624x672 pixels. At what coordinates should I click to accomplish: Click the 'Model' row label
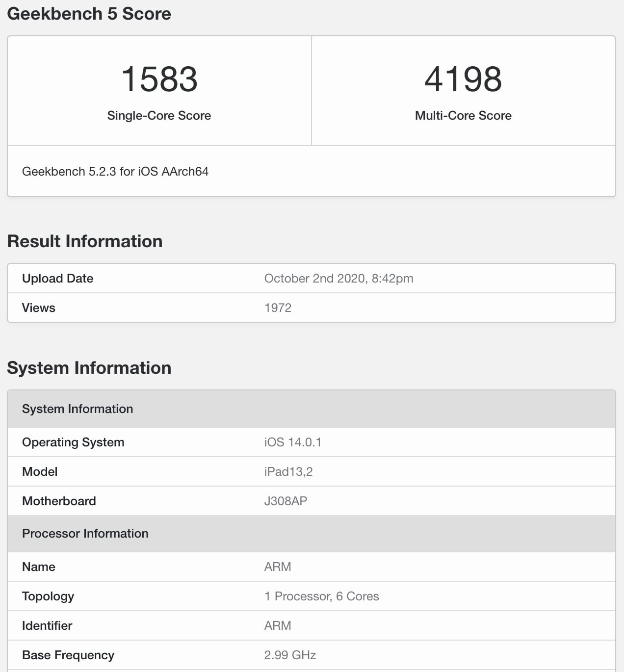(x=40, y=471)
